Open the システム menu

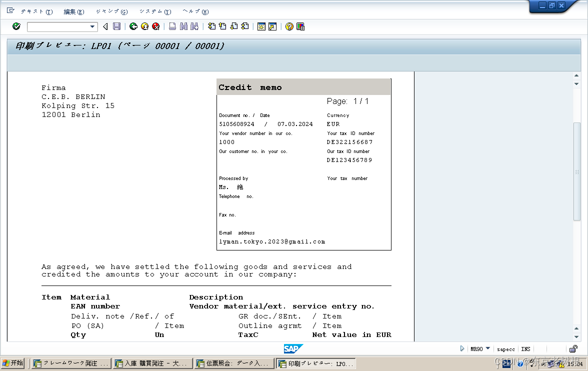pyautogui.click(x=153, y=11)
